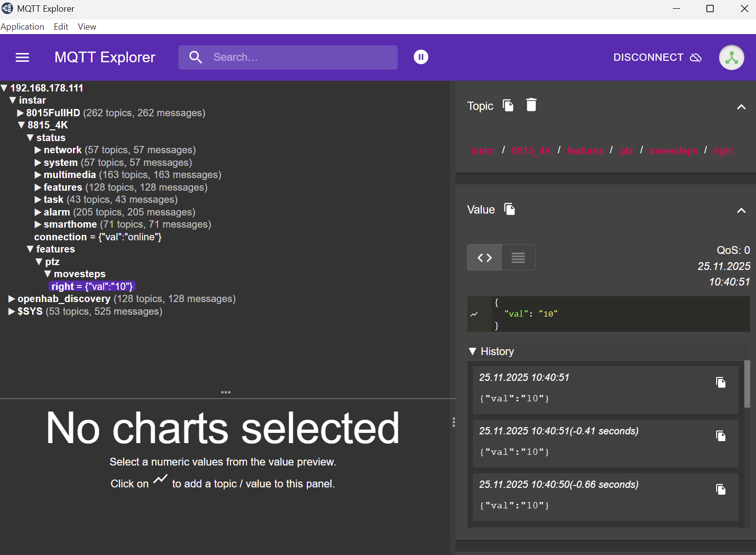Click the green connection avatar icon
756x555 pixels.
tap(731, 57)
